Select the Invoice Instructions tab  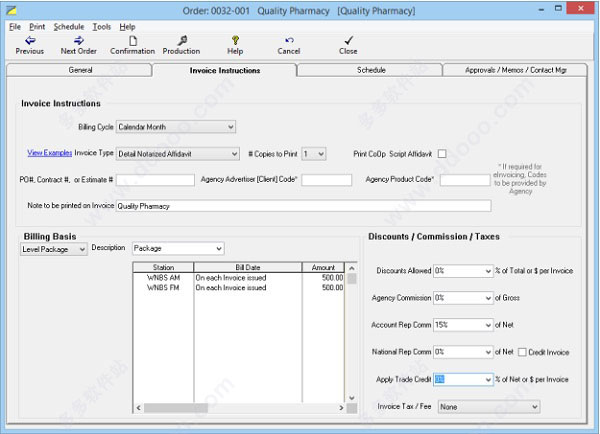tap(225, 70)
